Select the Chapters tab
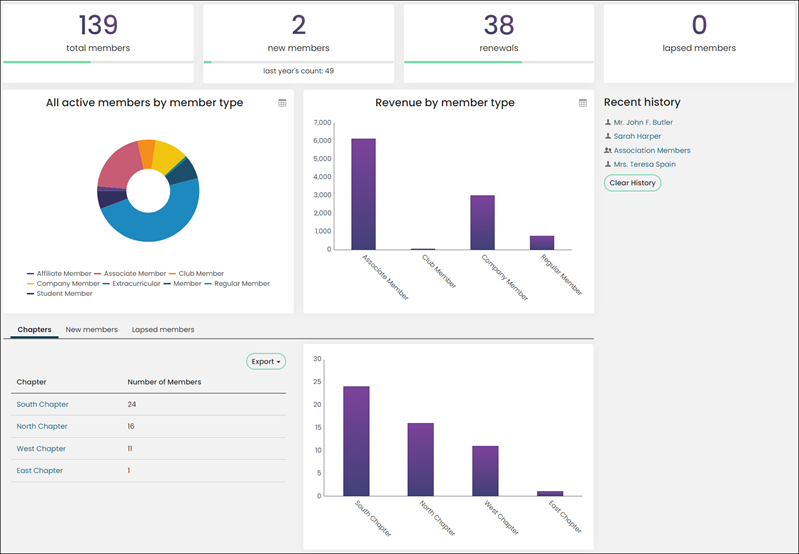The height and width of the screenshot is (554, 799). tap(34, 330)
